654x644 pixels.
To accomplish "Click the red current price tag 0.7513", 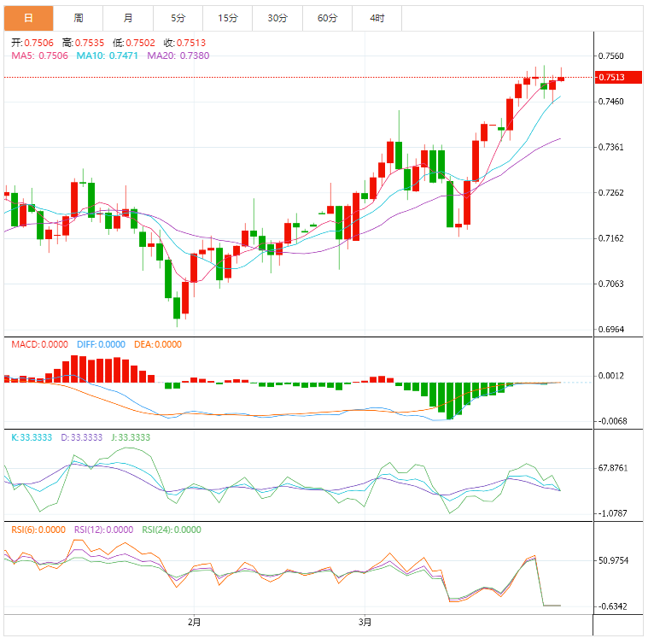I will (x=611, y=78).
